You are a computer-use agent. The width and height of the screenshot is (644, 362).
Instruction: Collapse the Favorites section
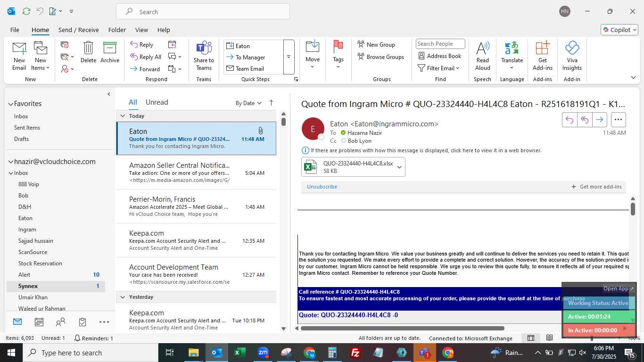click(x=10, y=104)
